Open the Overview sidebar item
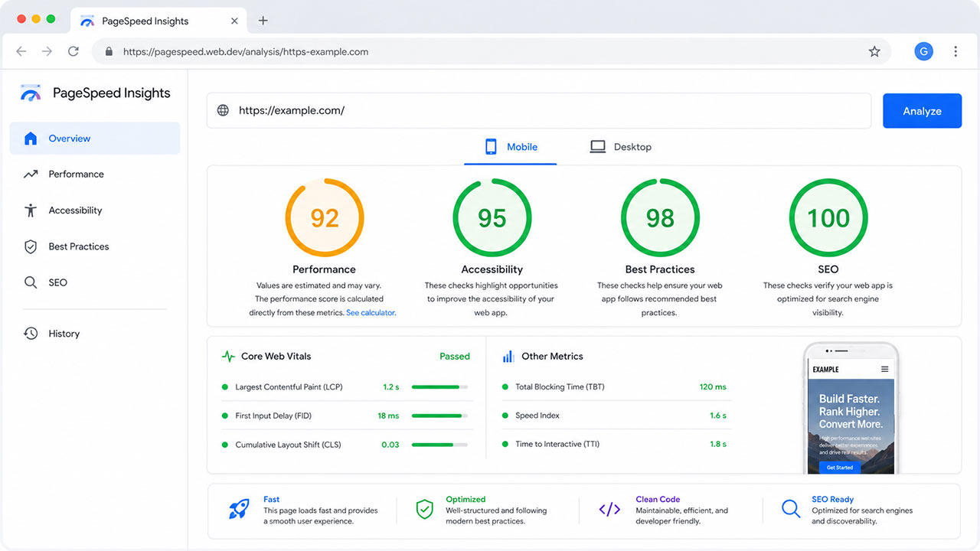This screenshot has height=551, width=980. coord(95,139)
